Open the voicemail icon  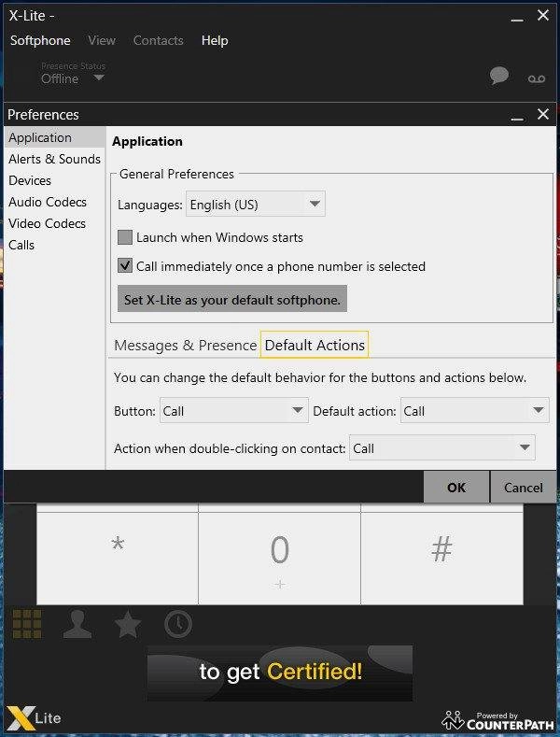click(x=537, y=78)
